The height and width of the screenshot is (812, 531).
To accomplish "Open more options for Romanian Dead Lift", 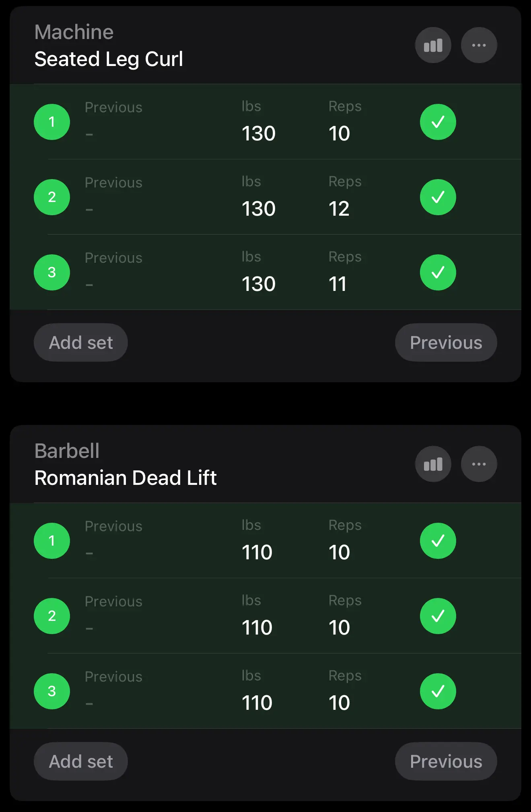I will [479, 464].
